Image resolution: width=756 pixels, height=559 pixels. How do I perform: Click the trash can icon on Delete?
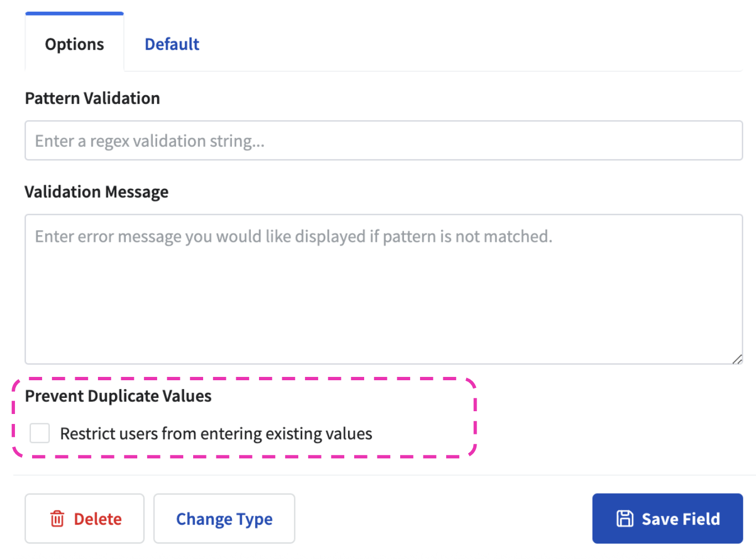(x=57, y=519)
